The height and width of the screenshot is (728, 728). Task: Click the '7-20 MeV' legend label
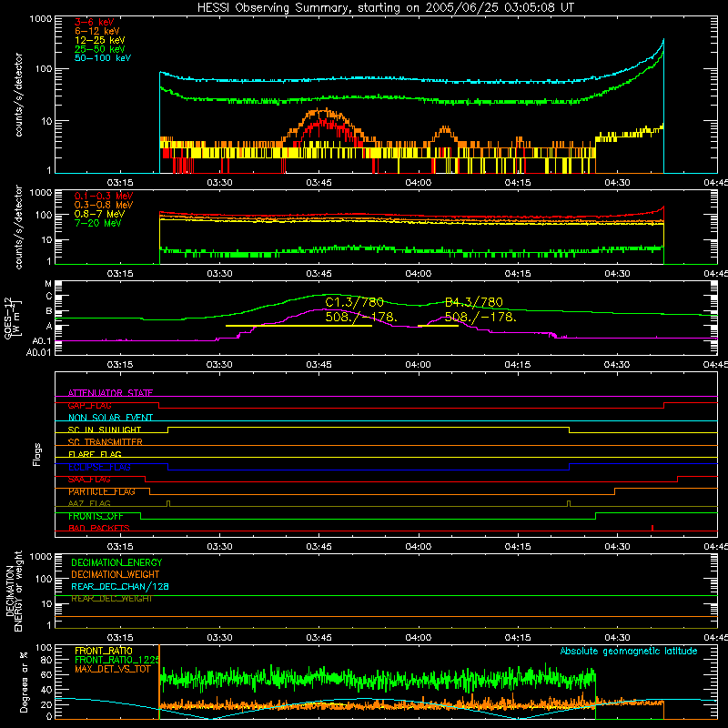98,223
